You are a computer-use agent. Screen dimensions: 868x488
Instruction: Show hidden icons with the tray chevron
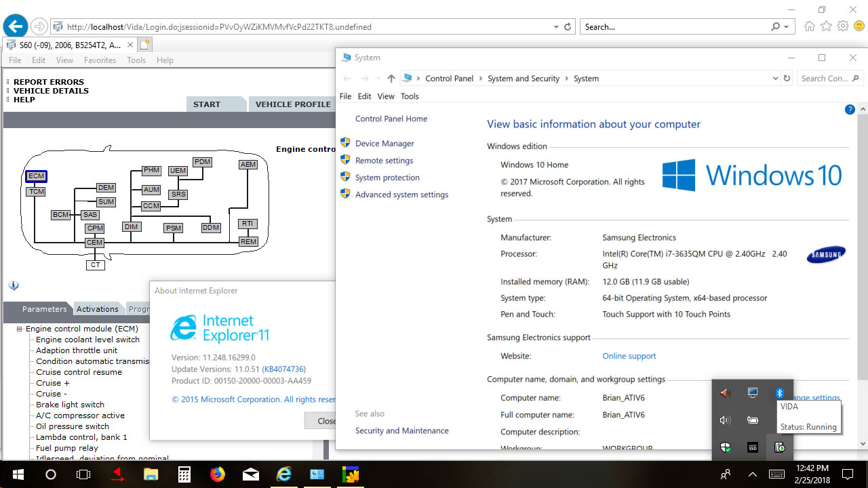(753, 474)
